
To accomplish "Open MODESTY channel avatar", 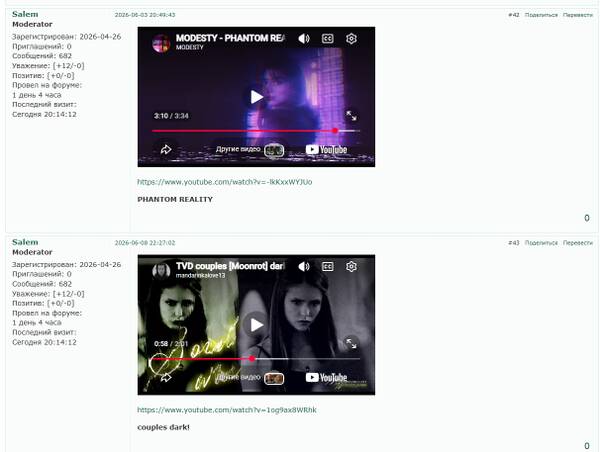I will click(161, 43).
